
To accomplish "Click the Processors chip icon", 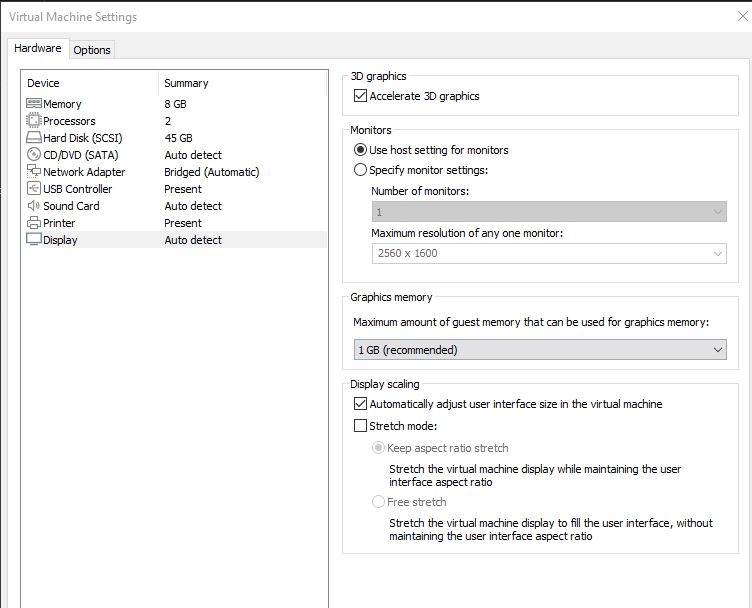I will pyautogui.click(x=34, y=120).
